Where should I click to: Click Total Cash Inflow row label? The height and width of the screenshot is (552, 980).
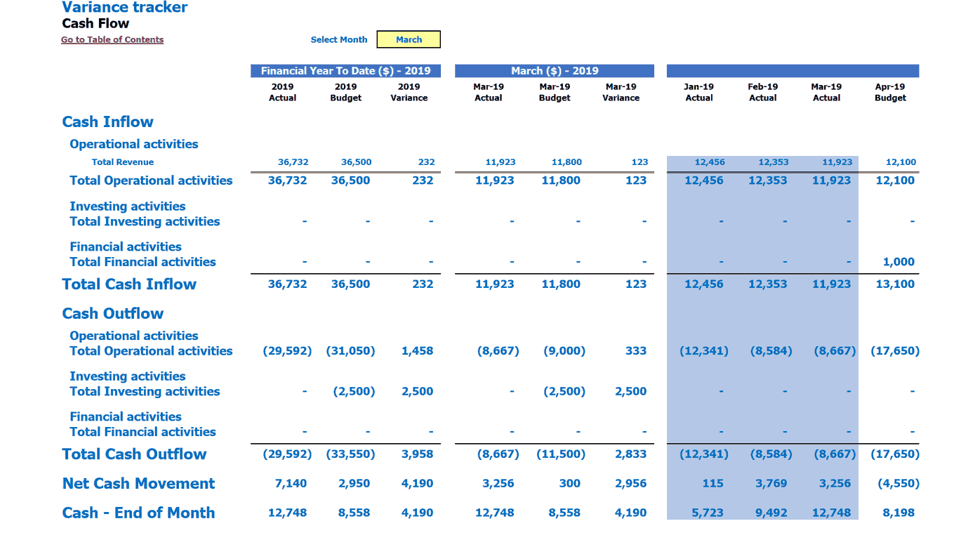129,284
